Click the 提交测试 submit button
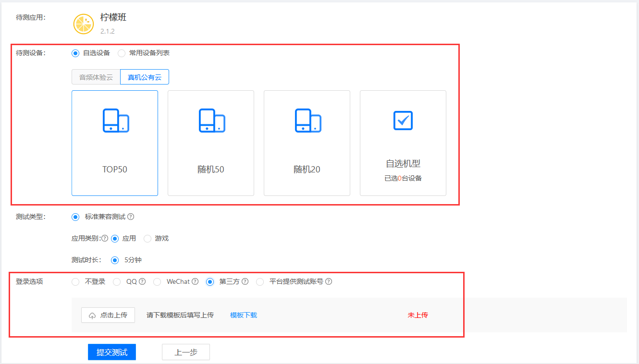 111,352
